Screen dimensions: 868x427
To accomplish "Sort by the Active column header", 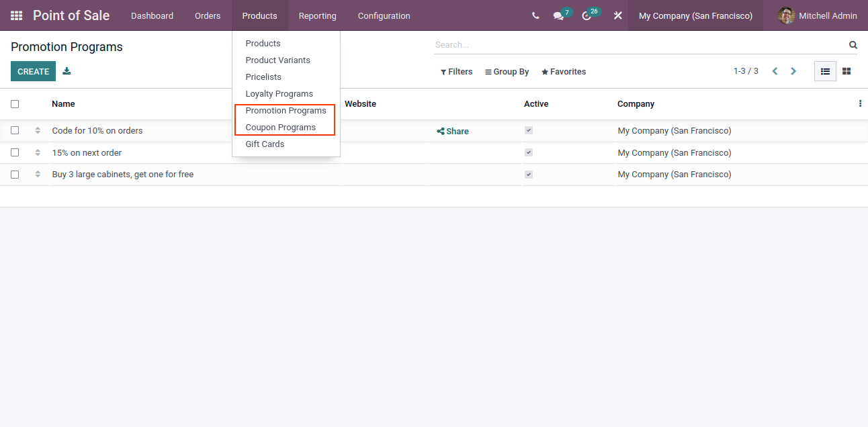I will (536, 104).
